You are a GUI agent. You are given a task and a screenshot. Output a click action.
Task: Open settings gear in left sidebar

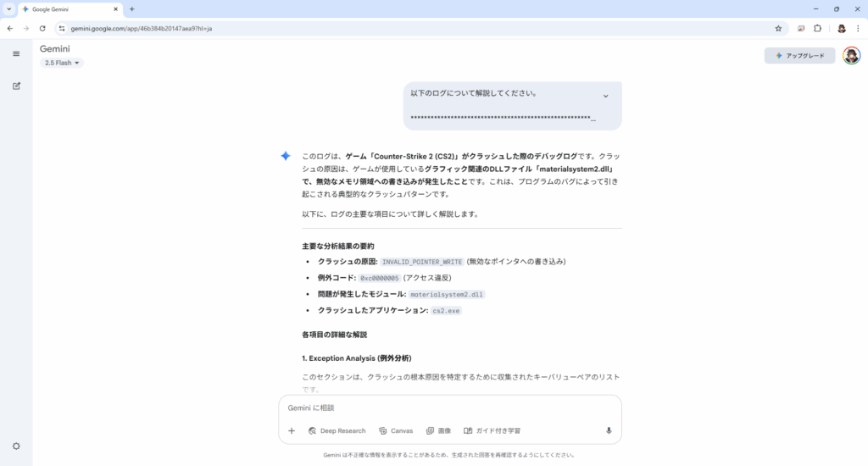[x=16, y=446]
